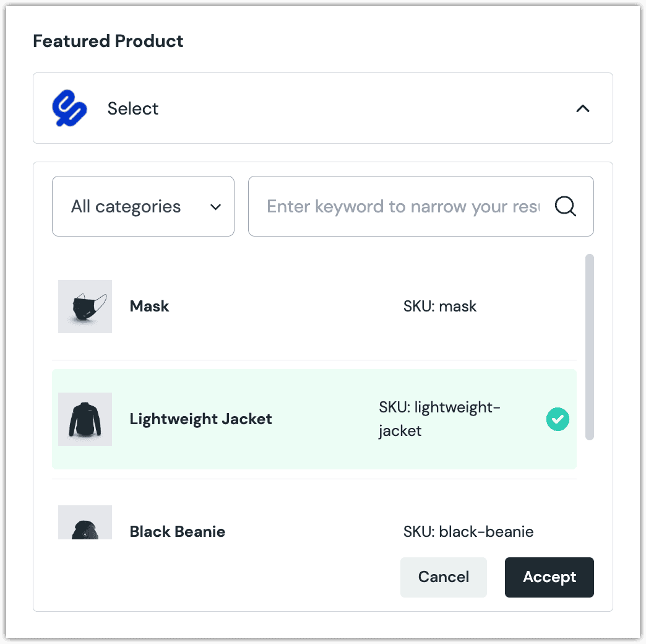Click the product list scrollbar

click(589, 347)
